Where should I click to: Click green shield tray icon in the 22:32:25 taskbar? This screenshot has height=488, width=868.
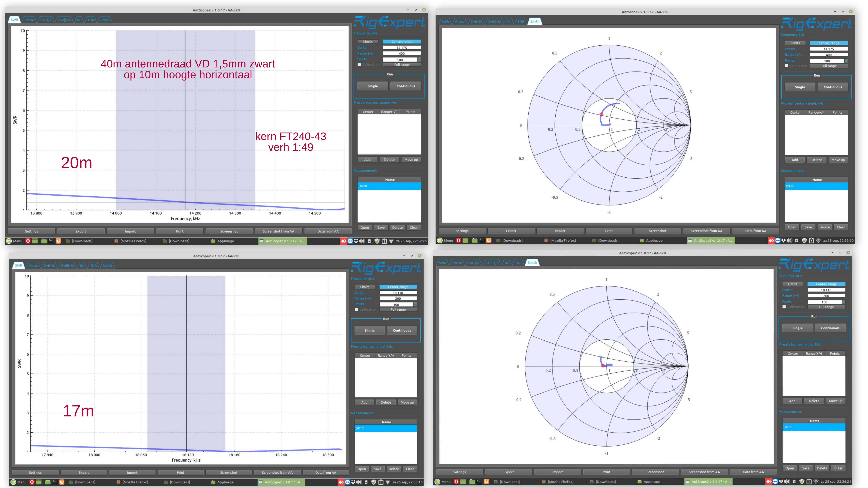pos(377,241)
